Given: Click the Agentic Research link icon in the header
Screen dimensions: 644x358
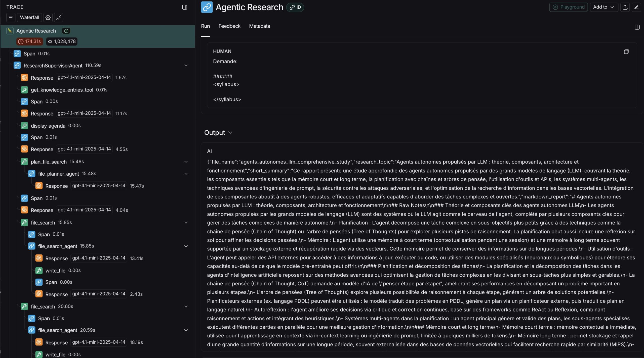Looking at the screenshot, I should (207, 7).
